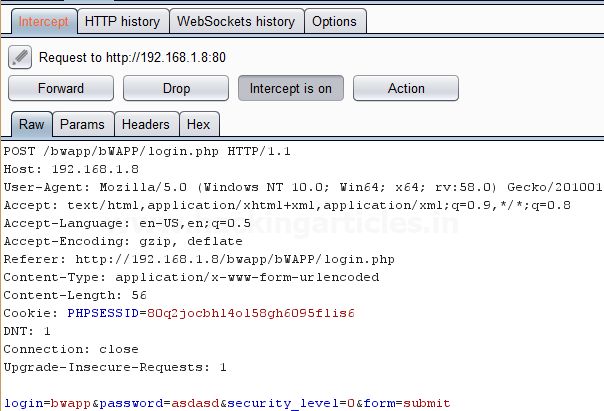The width and height of the screenshot is (604, 411).
Task: Click the security_level value in request body
Action: pyautogui.click(x=351, y=403)
